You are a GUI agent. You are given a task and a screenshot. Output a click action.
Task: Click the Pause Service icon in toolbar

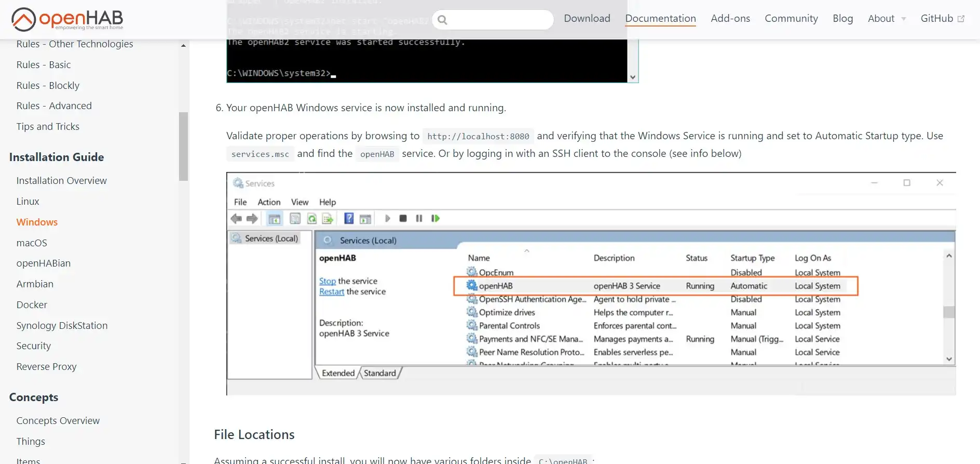coord(419,219)
